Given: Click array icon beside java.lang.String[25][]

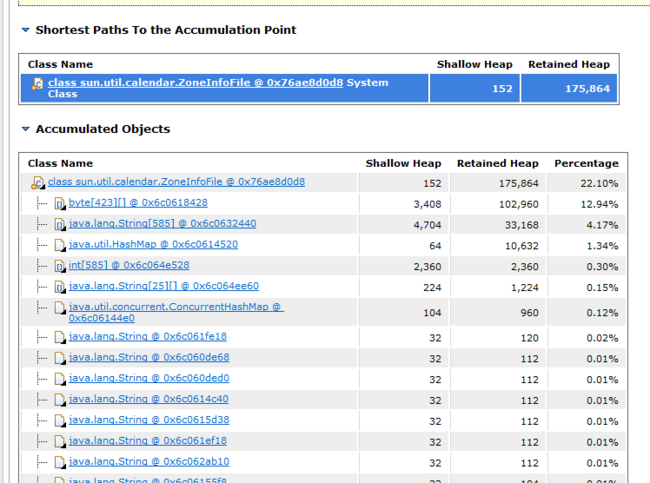Looking at the screenshot, I should [x=60, y=287].
